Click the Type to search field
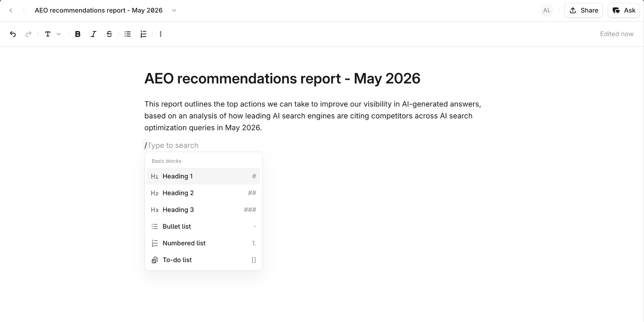Screen dimensions: 644x322 [x=173, y=145]
